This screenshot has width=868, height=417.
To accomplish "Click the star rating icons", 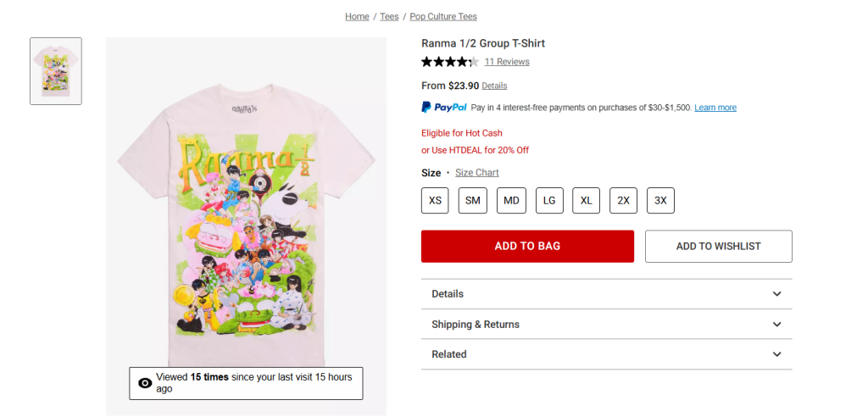I will click(450, 62).
